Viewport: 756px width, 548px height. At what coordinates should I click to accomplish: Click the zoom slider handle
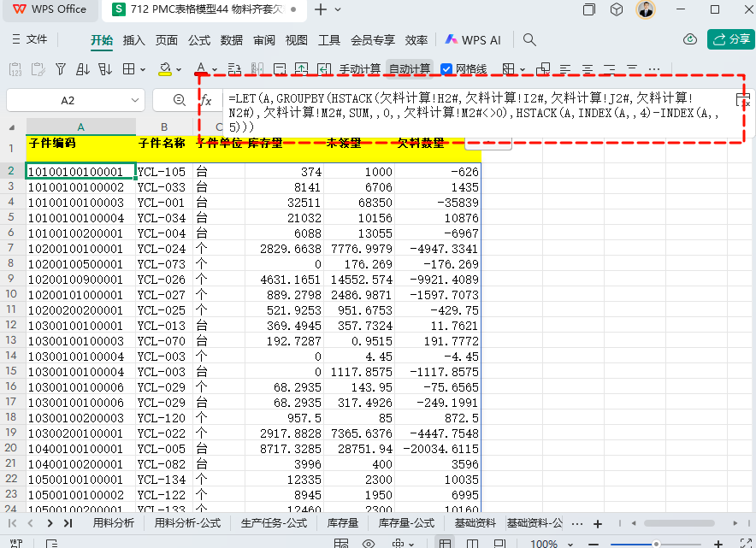656,544
